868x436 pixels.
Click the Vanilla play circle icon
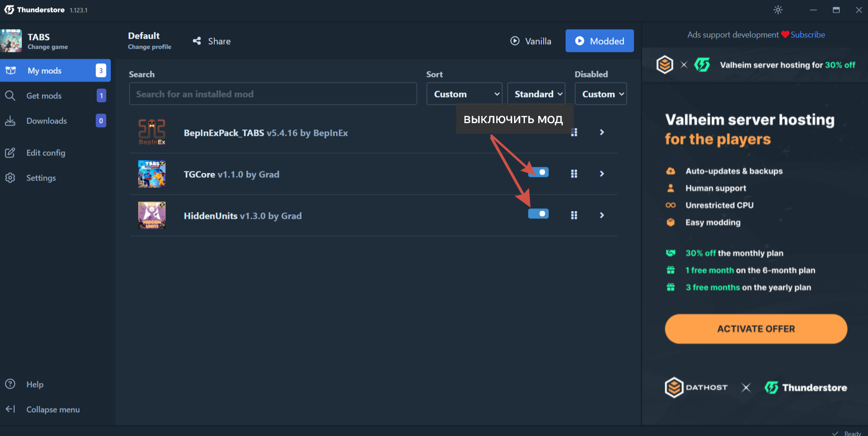515,41
